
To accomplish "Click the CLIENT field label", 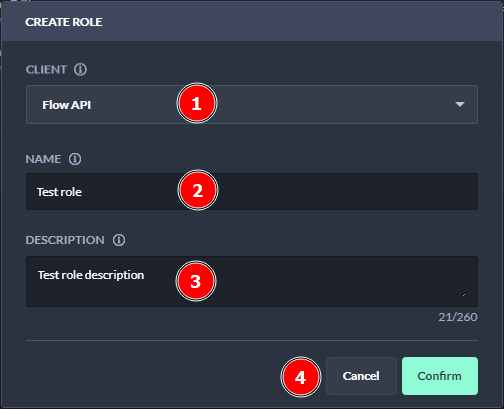I will pyautogui.click(x=46, y=70).
